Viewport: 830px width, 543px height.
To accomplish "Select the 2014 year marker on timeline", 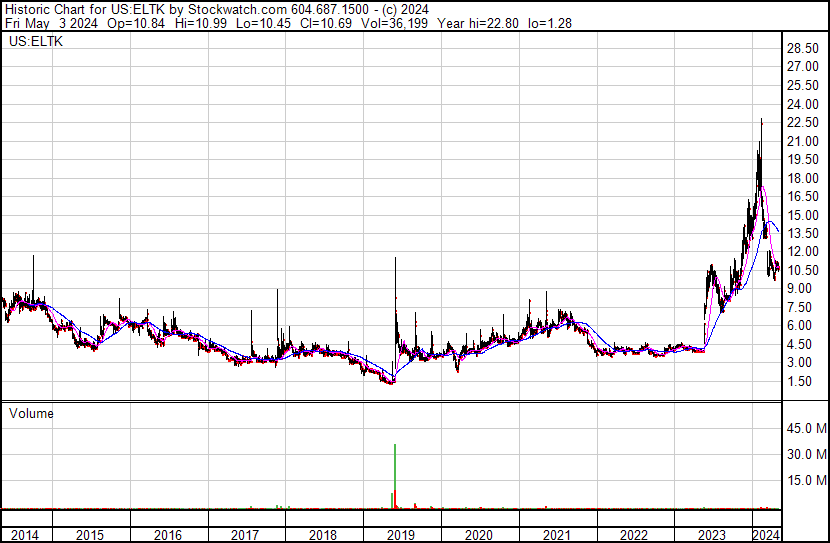I will click(22, 535).
